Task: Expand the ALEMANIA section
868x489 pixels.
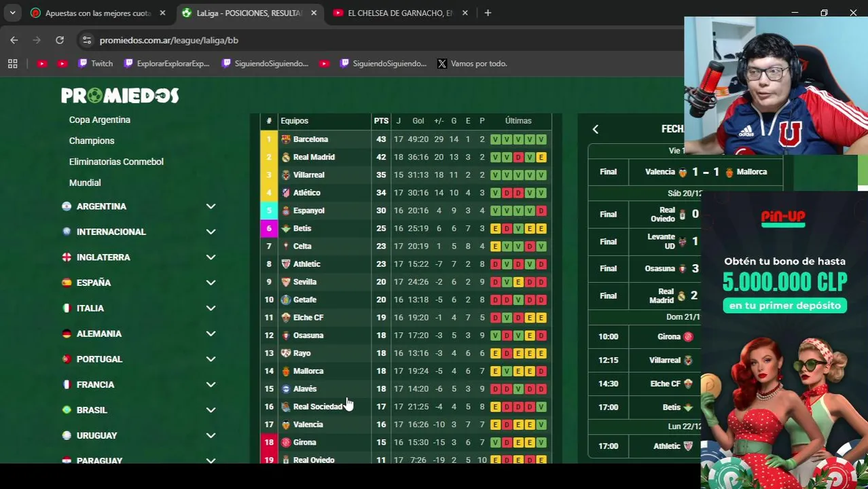Action: point(139,333)
